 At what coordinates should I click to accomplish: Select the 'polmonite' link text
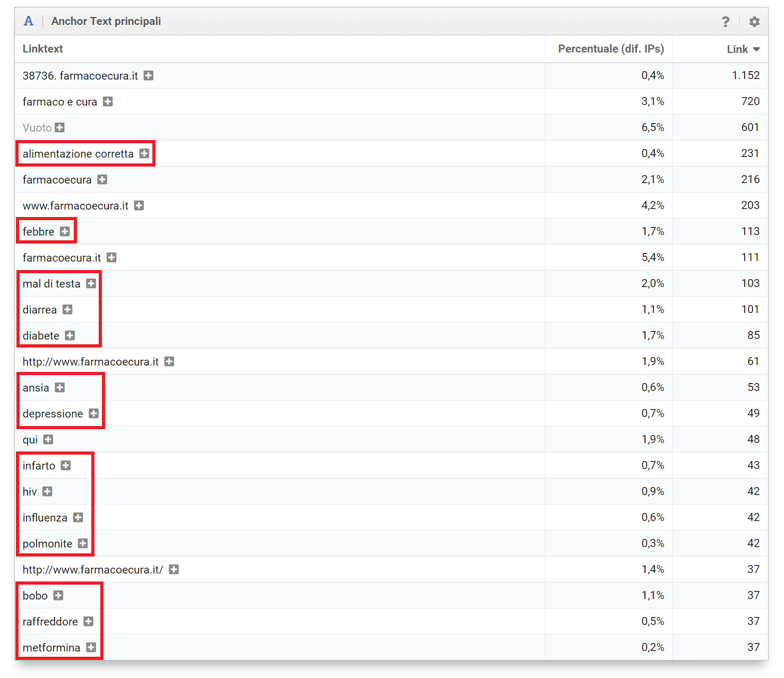48,544
